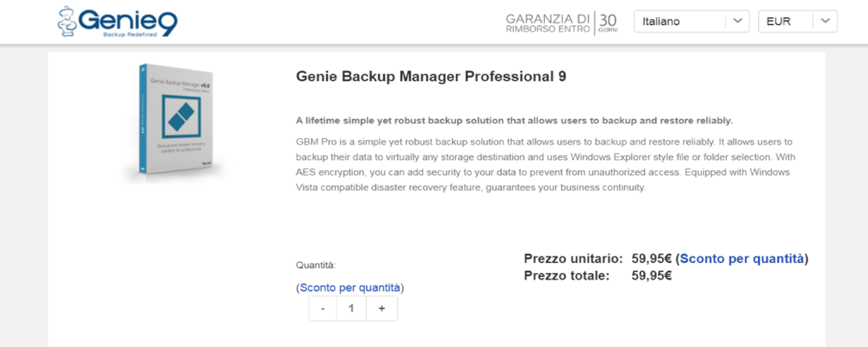This screenshot has width=868, height=347.
Task: Click the bold lifetime backup tagline
Action: [x=514, y=121]
